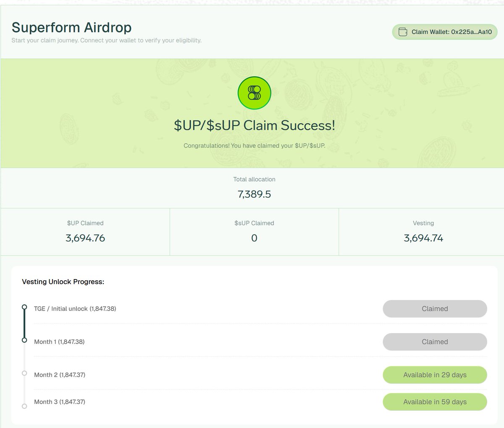Screen dimensions: 504x428
Task: Select the TGE / Initial unlock timeline marker
Action: point(24,307)
